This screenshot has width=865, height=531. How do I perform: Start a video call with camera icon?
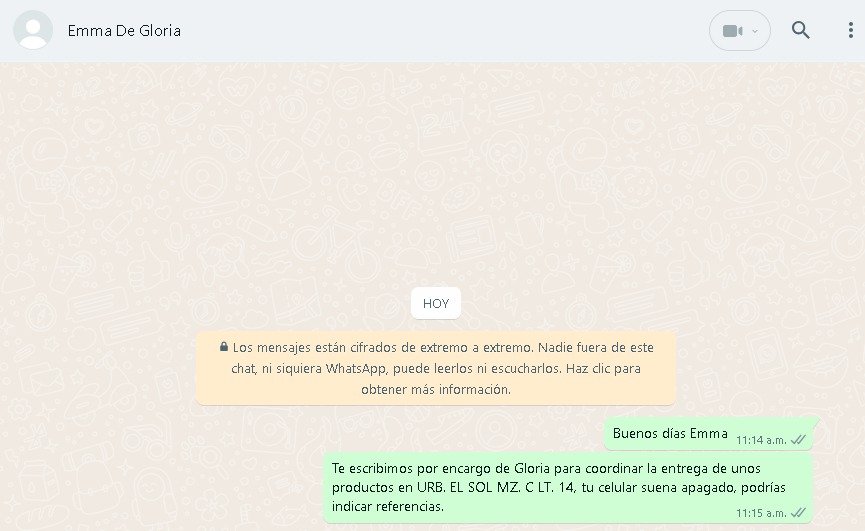[733, 31]
